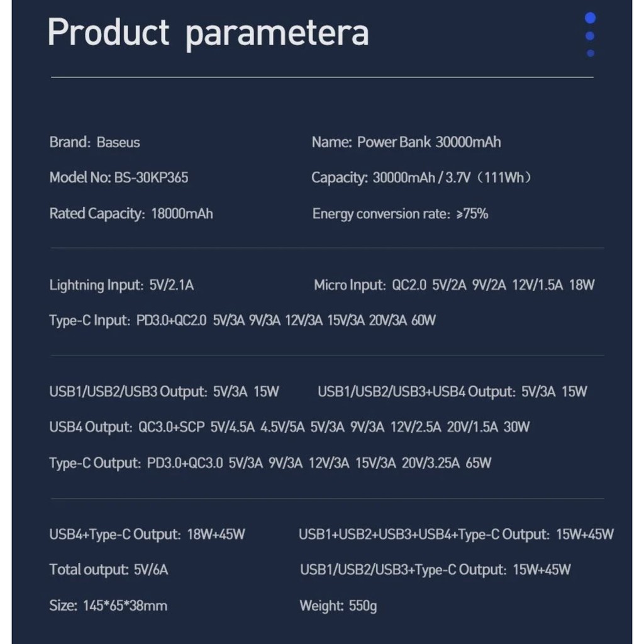Click the "Weight: 550g" text
This screenshot has height=644, width=644.
tap(338, 606)
